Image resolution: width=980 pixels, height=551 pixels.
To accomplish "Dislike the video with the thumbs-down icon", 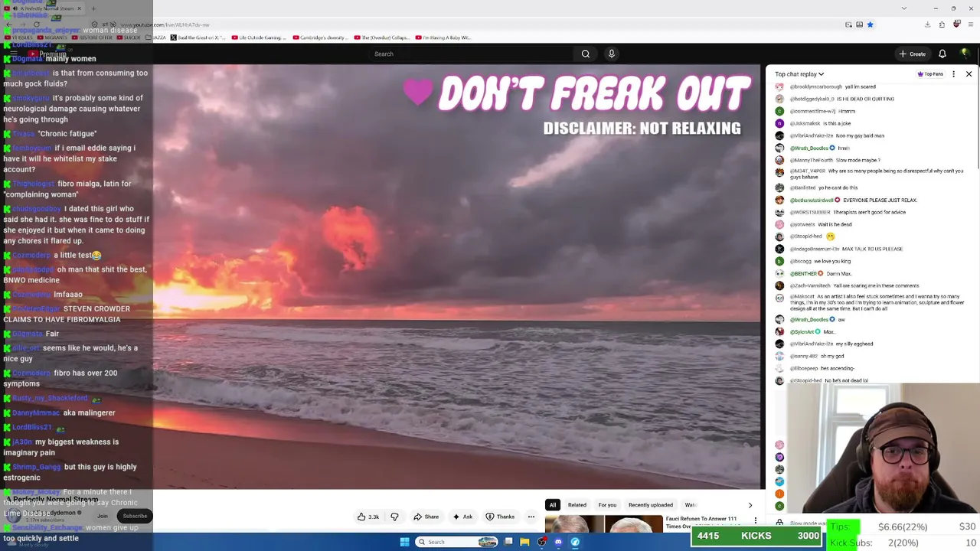I will point(394,517).
